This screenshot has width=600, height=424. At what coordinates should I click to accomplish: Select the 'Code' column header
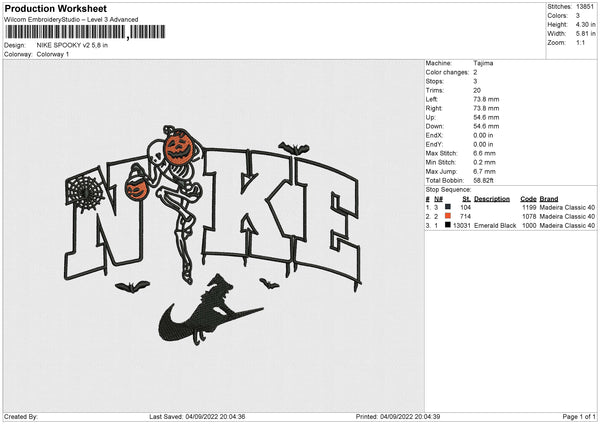click(x=528, y=199)
